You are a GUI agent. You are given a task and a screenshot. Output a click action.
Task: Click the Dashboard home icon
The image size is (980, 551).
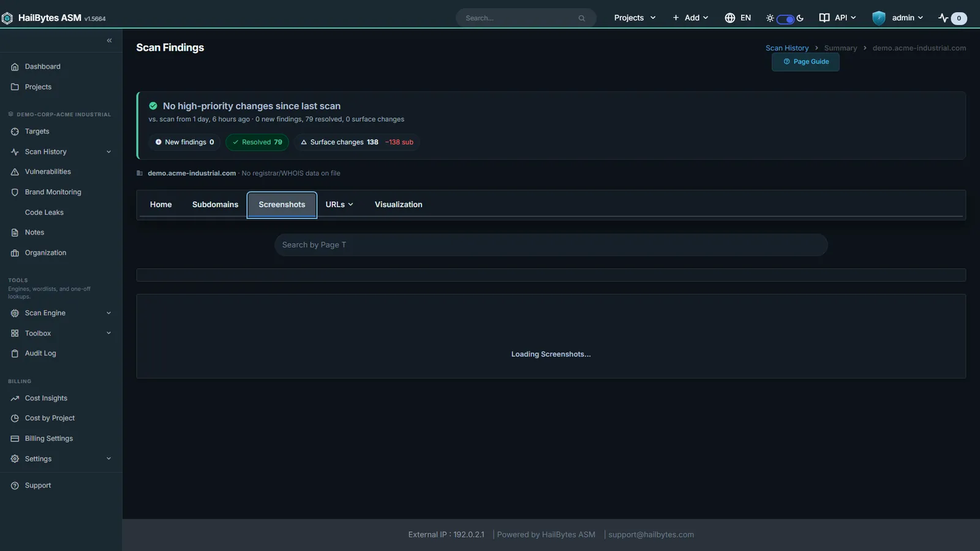[x=15, y=67]
